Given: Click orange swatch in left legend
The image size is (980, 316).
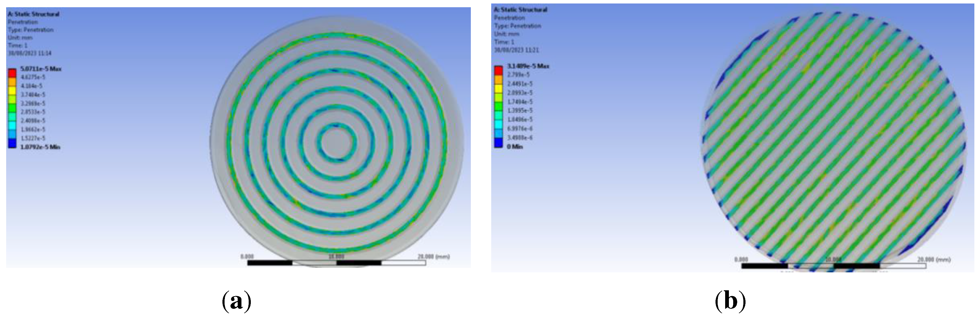Looking at the screenshot, I should [12, 81].
